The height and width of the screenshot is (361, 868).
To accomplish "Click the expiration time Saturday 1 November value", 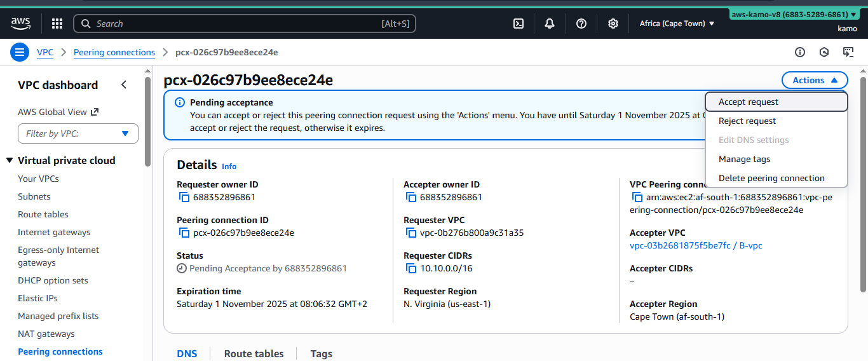I will (x=272, y=304).
